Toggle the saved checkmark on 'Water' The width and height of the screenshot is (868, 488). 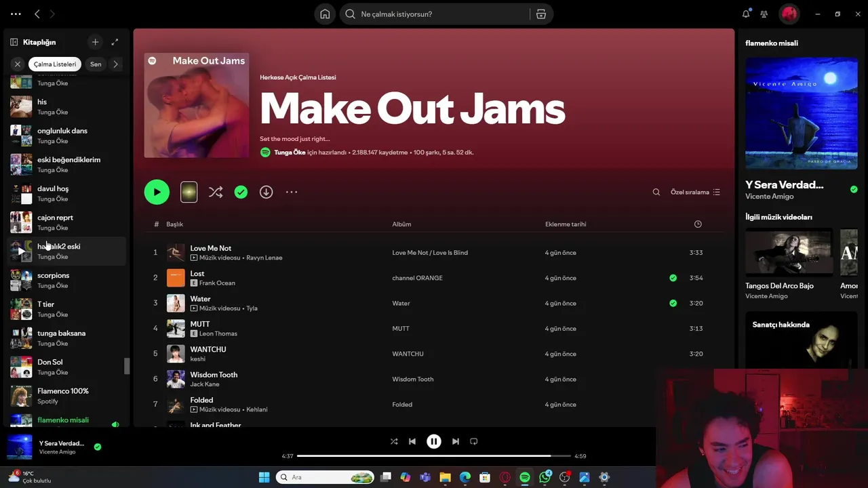673,303
